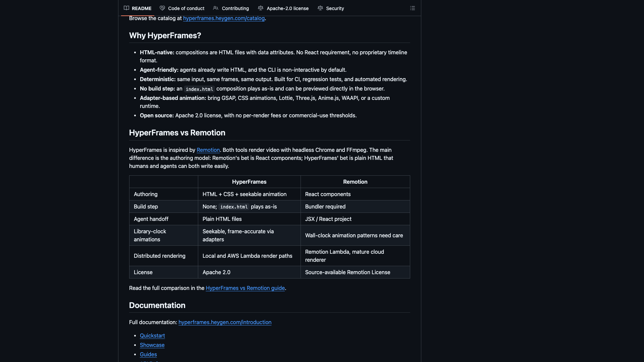Viewport: 644px width, 362px height.
Task: Click the Why HyperFrames? heading
Action: click(x=165, y=36)
